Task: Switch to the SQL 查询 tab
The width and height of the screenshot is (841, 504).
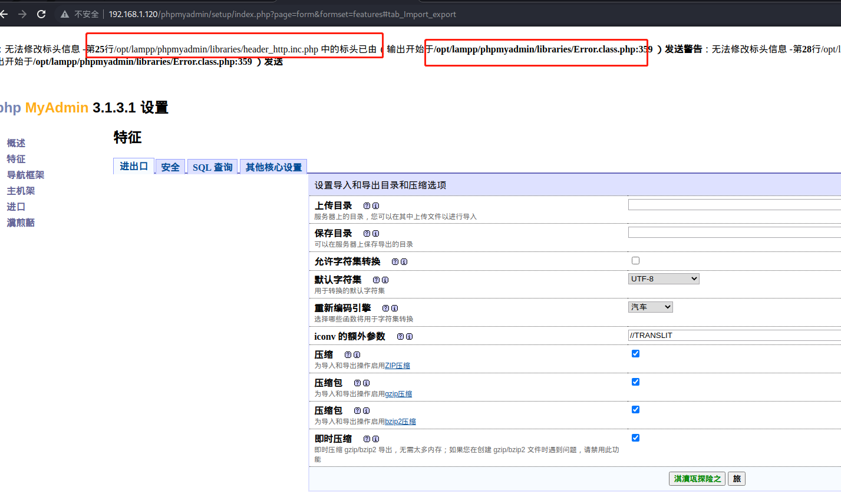Action: [x=213, y=167]
